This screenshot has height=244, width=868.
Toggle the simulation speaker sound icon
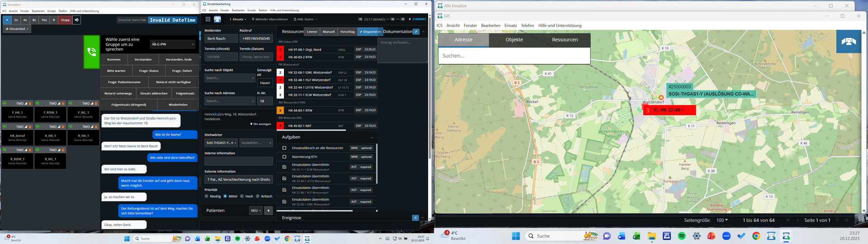[76, 20]
